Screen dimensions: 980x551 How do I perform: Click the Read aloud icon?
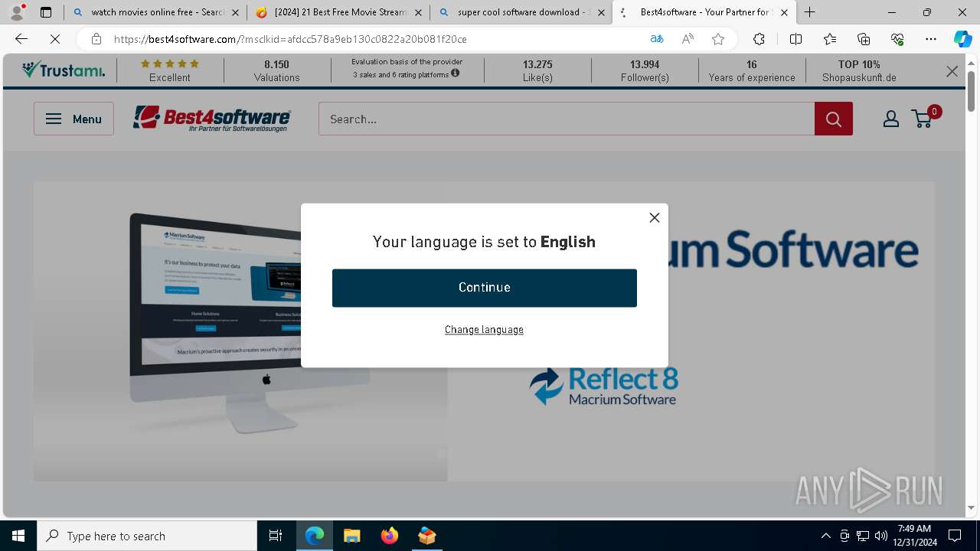(x=688, y=39)
